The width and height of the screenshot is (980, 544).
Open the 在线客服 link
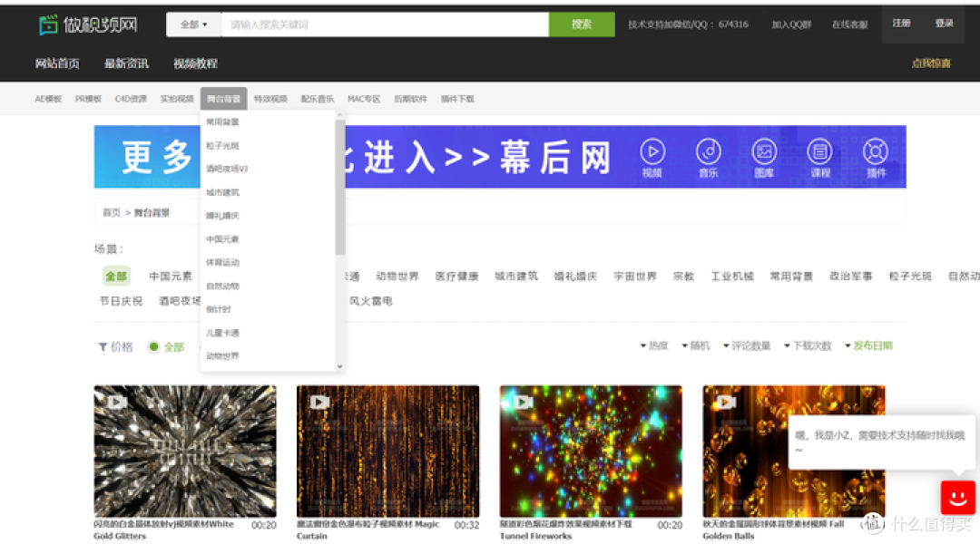(x=850, y=24)
